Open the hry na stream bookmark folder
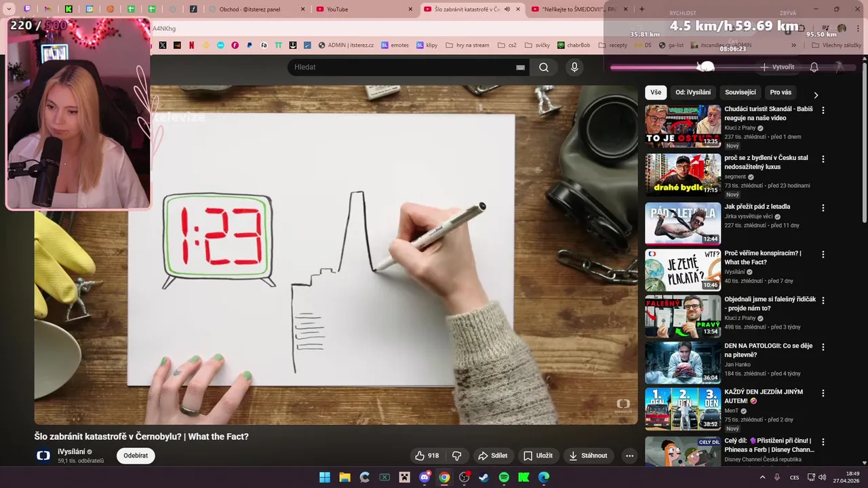 tap(467, 45)
